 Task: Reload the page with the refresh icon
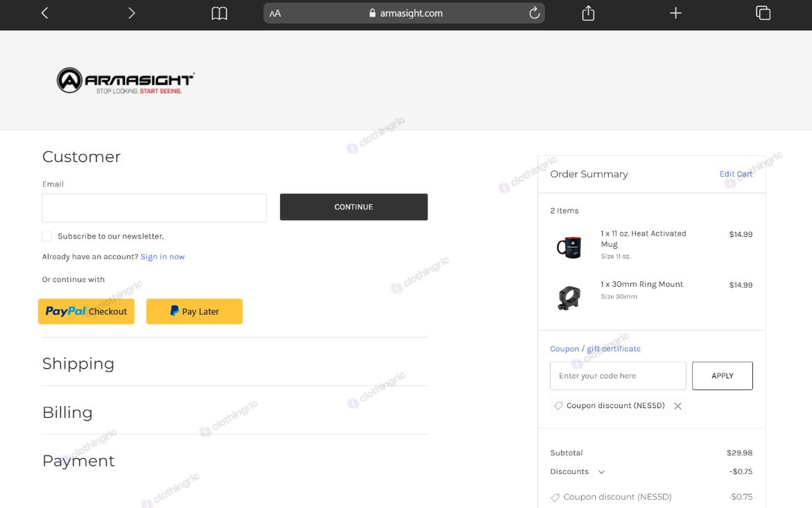pos(534,13)
